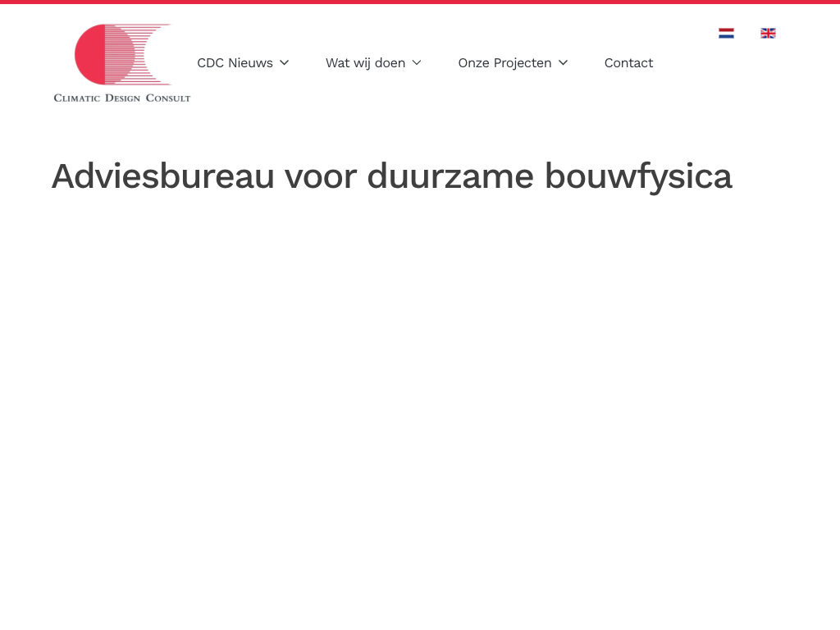
Task: Click the word 'Adviesbureau' in the heading
Action: pos(162,176)
